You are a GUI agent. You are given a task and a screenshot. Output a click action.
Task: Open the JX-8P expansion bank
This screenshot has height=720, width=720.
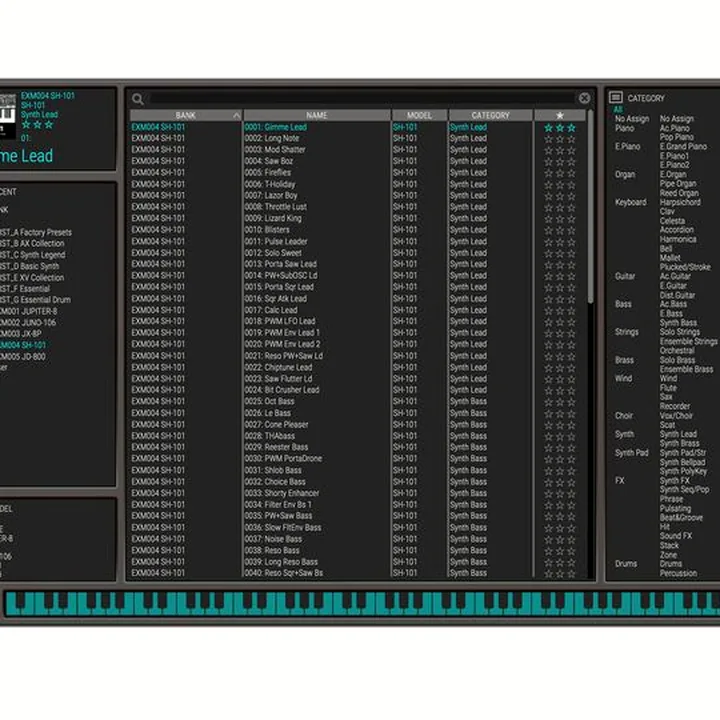pyautogui.click(x=21, y=334)
